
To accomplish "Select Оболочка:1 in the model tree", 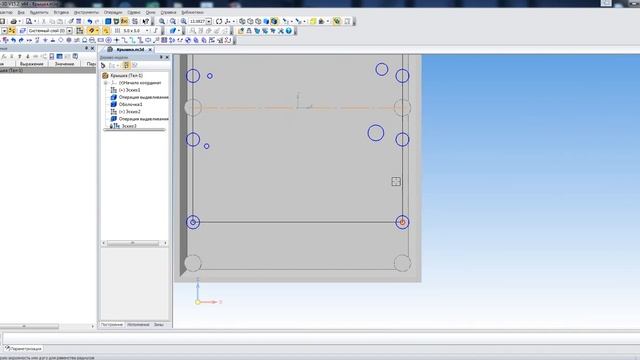I will 131,104.
